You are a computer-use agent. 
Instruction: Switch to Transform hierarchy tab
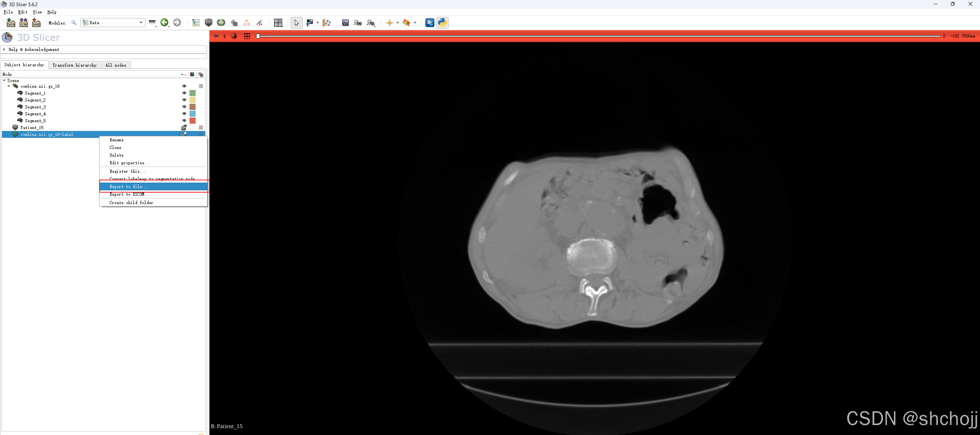(75, 65)
